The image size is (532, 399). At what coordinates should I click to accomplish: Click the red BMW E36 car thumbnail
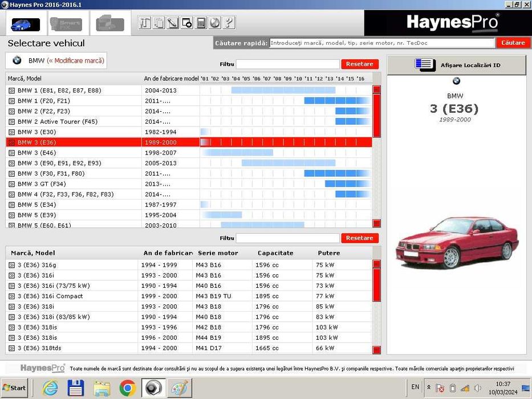[x=457, y=242]
